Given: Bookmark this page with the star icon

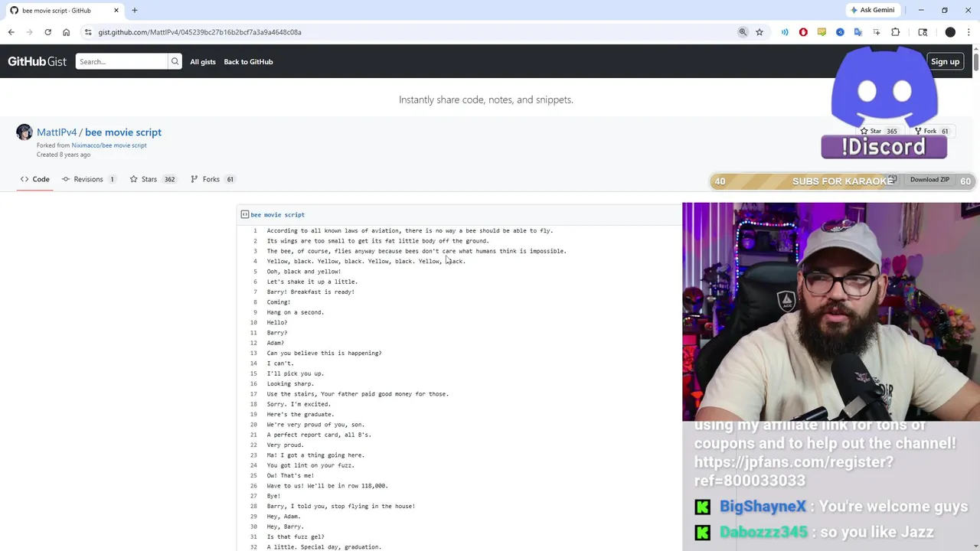Looking at the screenshot, I should pos(759,32).
